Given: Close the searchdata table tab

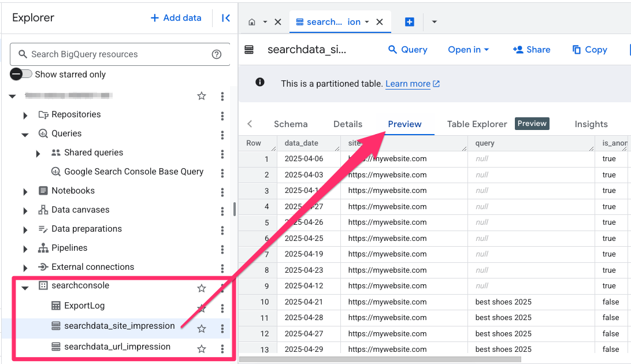Looking at the screenshot, I should pos(380,22).
